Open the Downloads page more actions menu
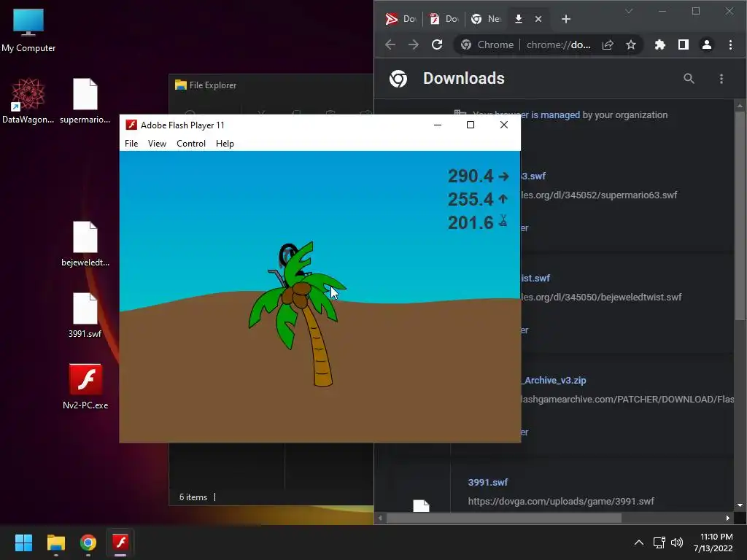747x560 pixels. click(x=721, y=79)
